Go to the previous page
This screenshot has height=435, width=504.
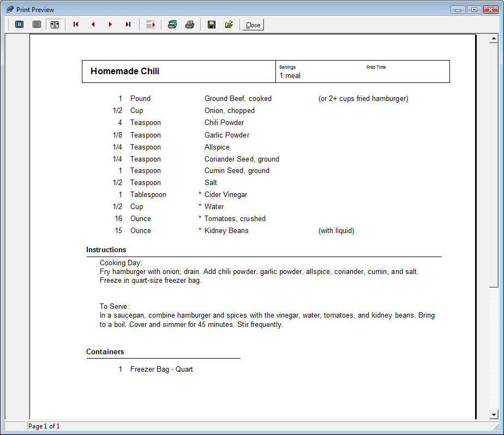pos(93,25)
